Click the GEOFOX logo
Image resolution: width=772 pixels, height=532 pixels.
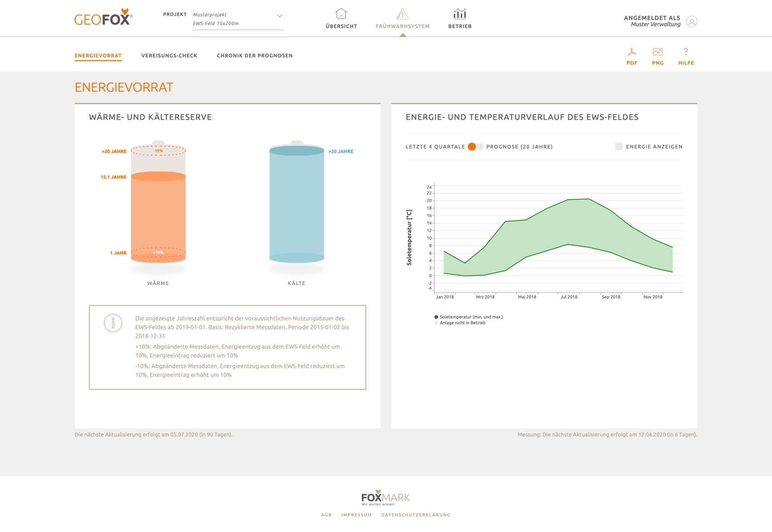coord(103,18)
